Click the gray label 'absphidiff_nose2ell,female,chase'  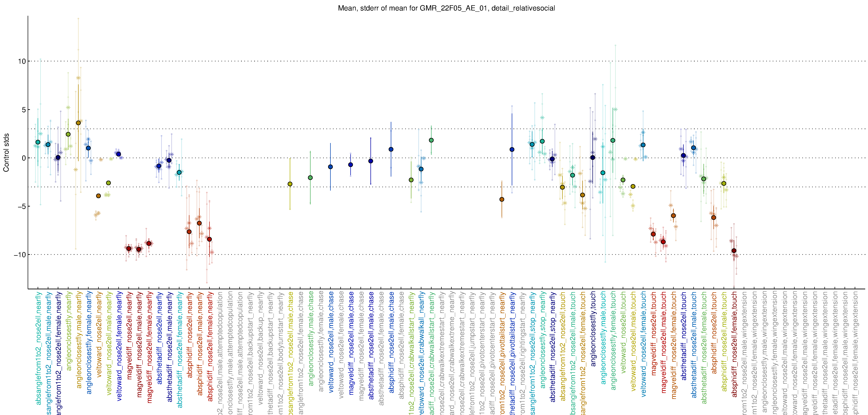(402, 345)
